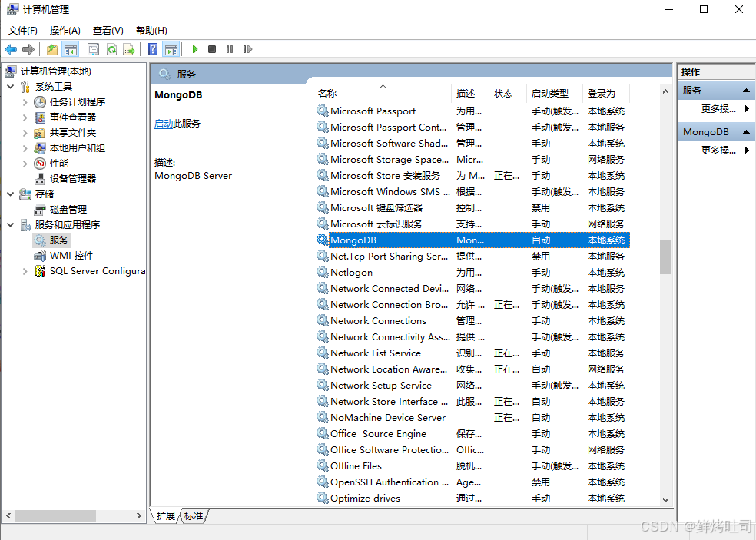Click the Pause service toolbar icon
The image size is (756, 540).
[x=230, y=49]
